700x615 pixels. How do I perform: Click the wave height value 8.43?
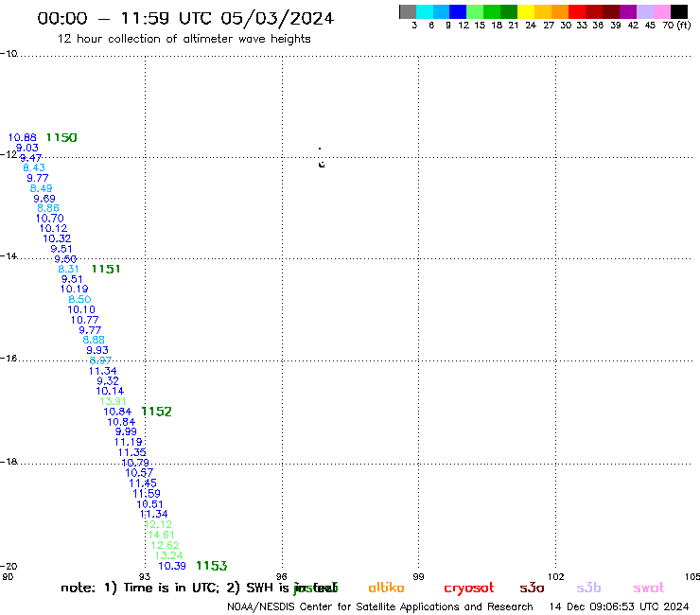coord(34,167)
